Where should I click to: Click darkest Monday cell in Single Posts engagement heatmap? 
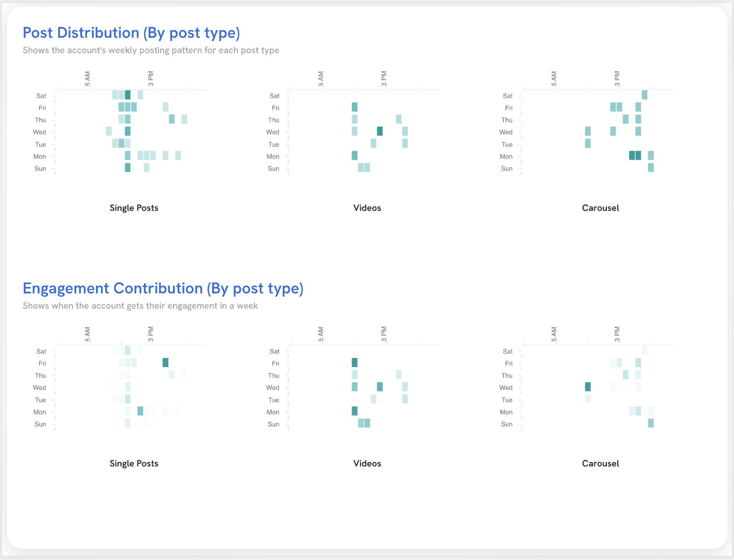coord(140,411)
